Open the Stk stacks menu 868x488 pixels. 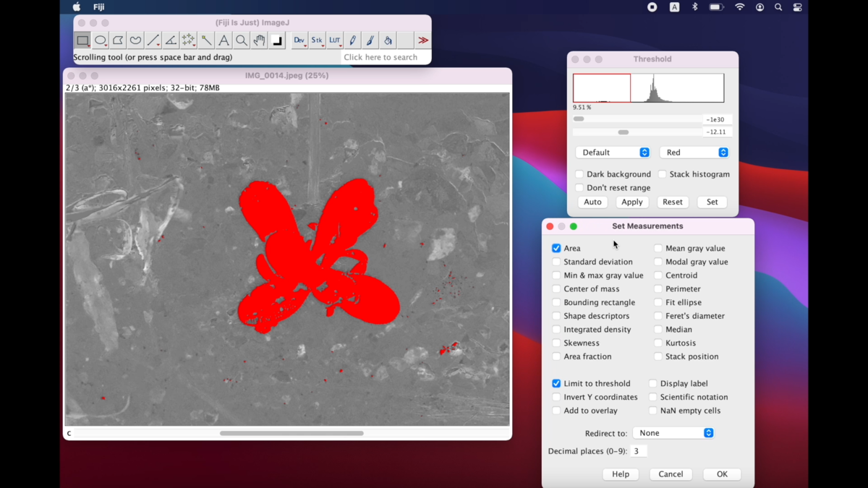click(x=317, y=40)
